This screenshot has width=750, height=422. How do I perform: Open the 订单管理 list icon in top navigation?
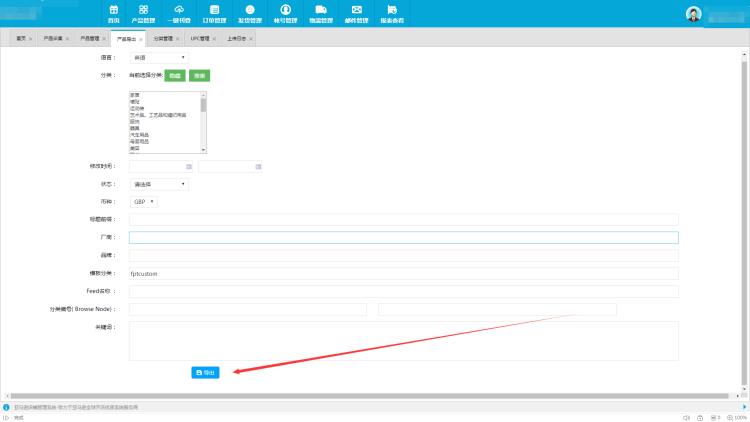point(214,10)
